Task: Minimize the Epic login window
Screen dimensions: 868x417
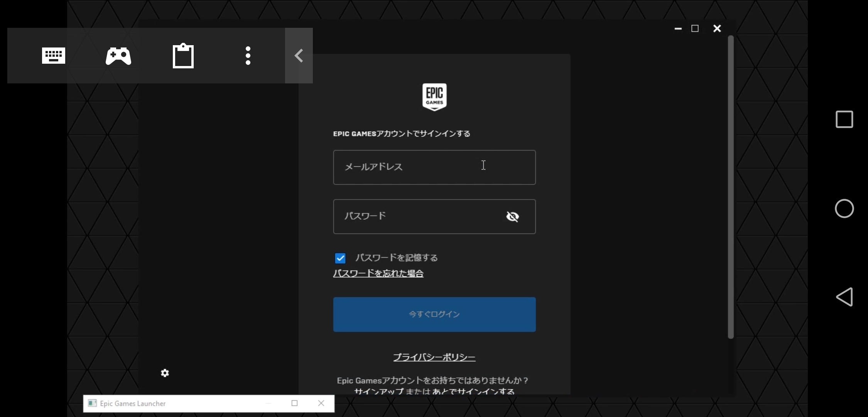Action: click(x=678, y=29)
